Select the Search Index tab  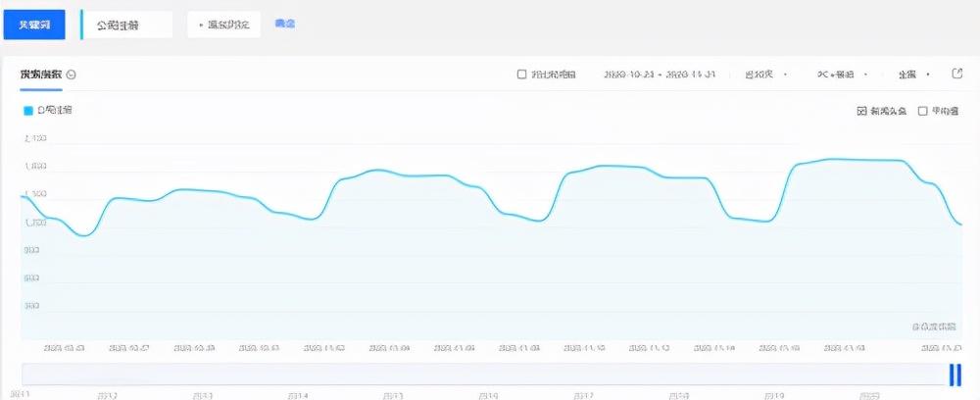pos(40,75)
